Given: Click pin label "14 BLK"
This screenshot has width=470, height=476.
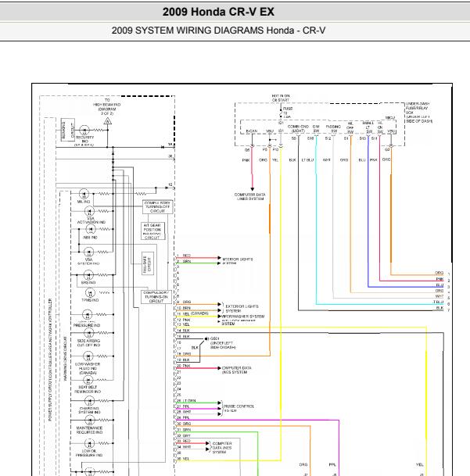Looking at the screenshot, I should pos(183,331).
